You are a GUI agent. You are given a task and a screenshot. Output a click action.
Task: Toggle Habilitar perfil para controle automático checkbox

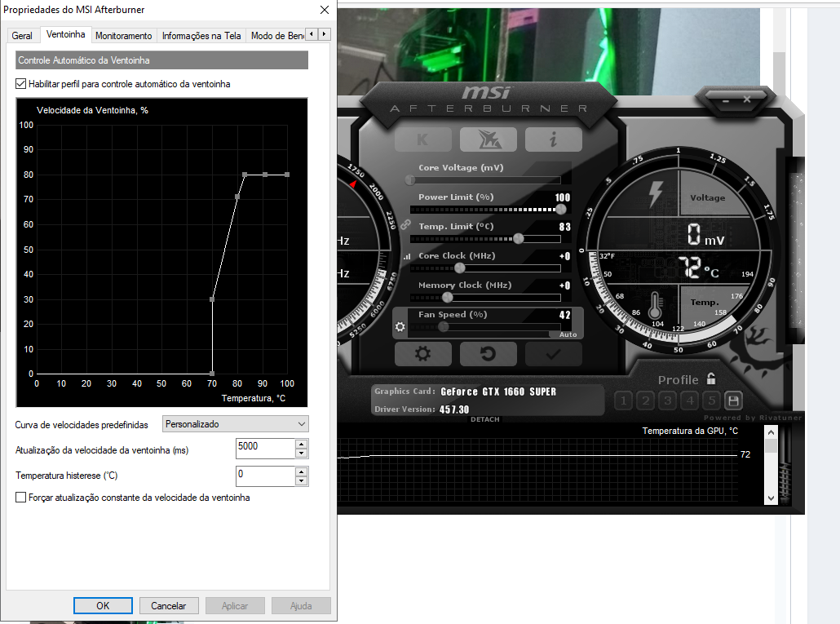[21, 83]
